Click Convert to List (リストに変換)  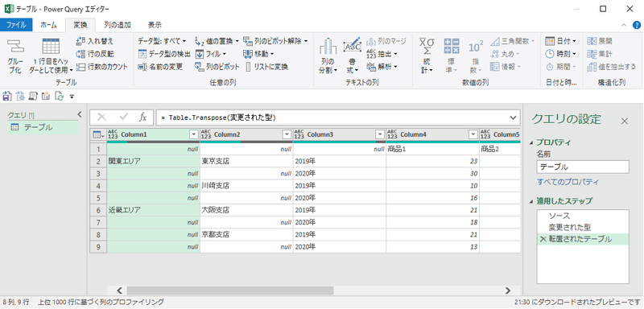tap(267, 67)
